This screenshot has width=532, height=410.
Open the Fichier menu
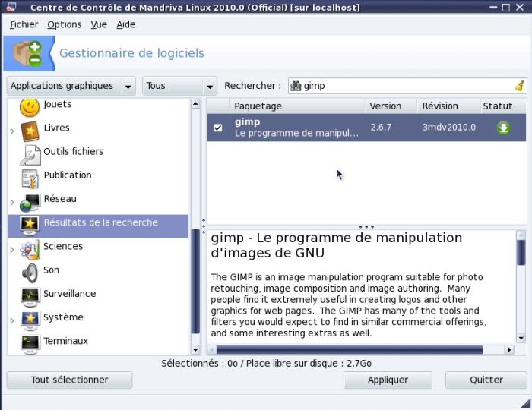[x=24, y=24]
